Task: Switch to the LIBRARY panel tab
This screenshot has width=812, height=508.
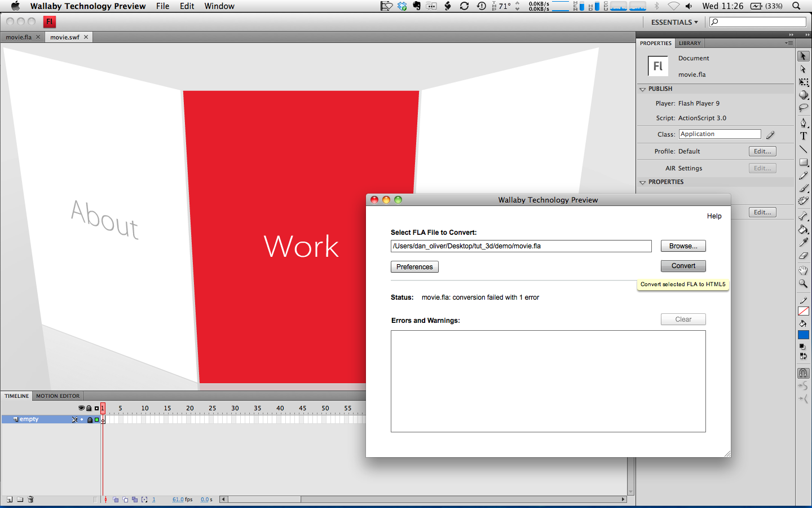Action: [x=690, y=43]
